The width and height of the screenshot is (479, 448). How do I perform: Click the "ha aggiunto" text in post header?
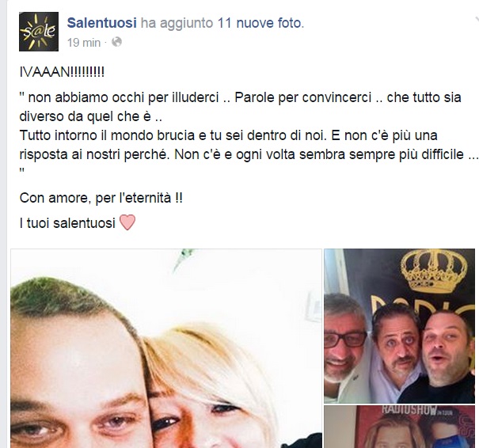177,23
